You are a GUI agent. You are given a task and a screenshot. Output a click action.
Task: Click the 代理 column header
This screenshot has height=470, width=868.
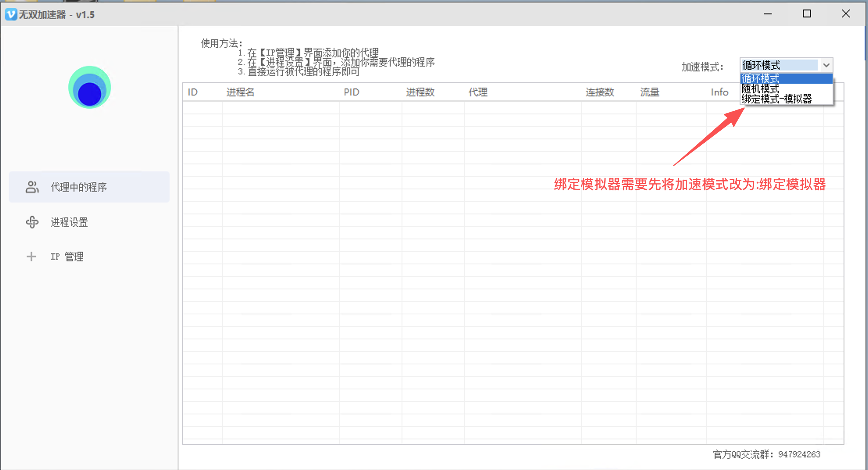pos(478,92)
